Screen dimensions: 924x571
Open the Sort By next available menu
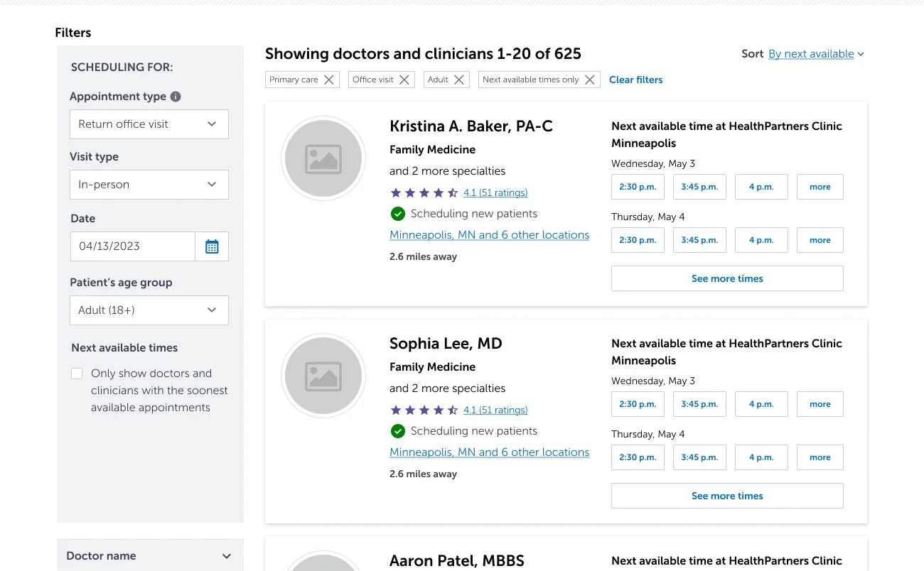(816, 54)
